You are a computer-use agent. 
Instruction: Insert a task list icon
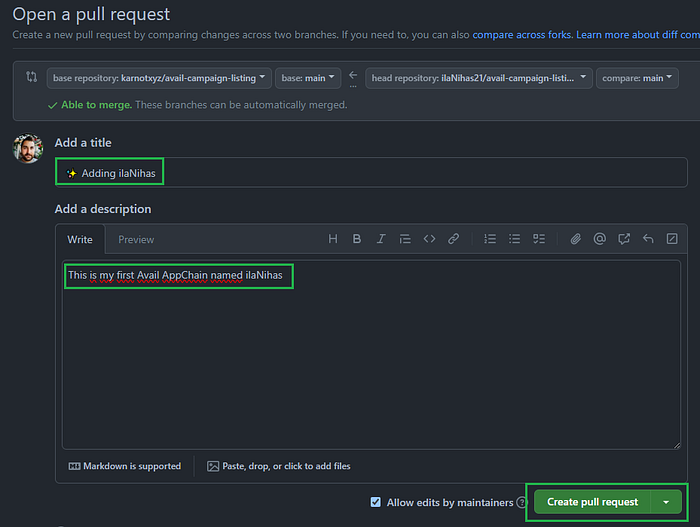(539, 239)
